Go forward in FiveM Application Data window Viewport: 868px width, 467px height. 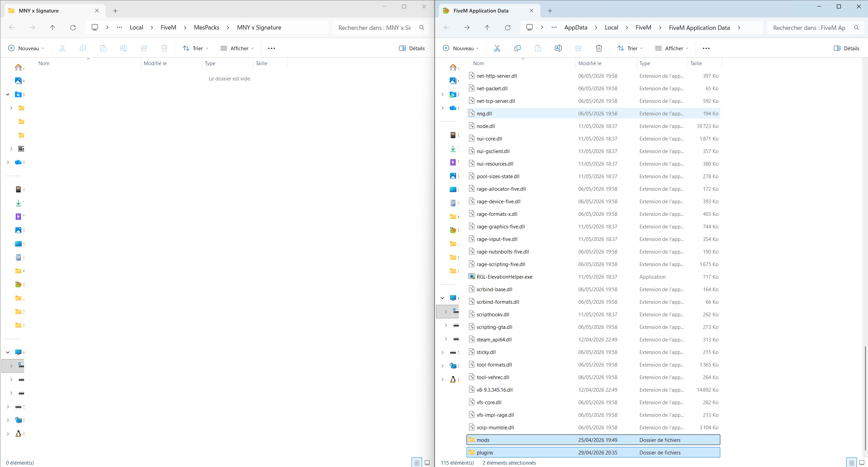[467, 27]
